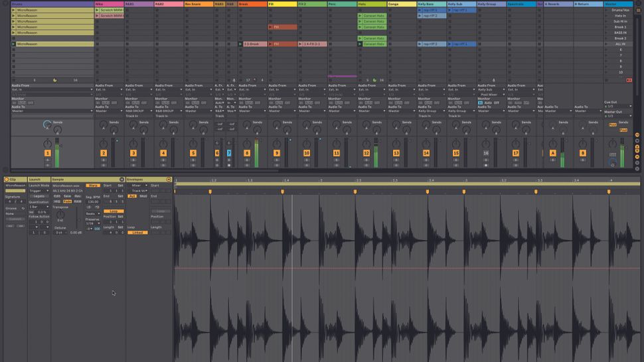Select the Break track header
This screenshot has width=644, height=362.
[252, 4]
